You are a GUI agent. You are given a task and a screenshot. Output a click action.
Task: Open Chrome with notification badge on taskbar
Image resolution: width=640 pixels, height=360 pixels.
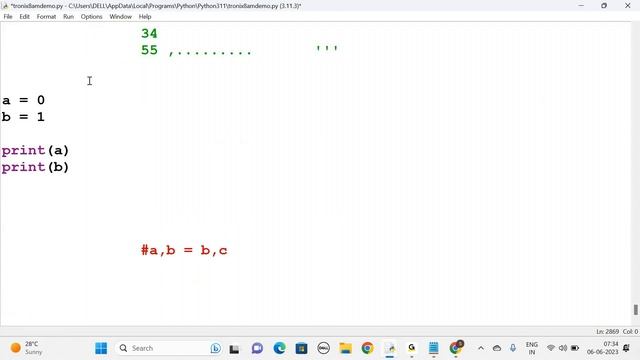(456, 348)
